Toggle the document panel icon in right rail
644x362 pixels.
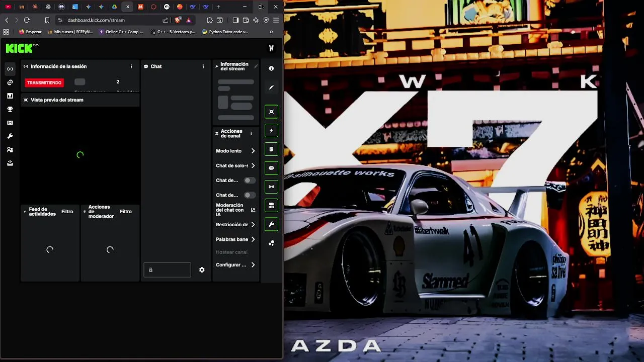point(271,149)
